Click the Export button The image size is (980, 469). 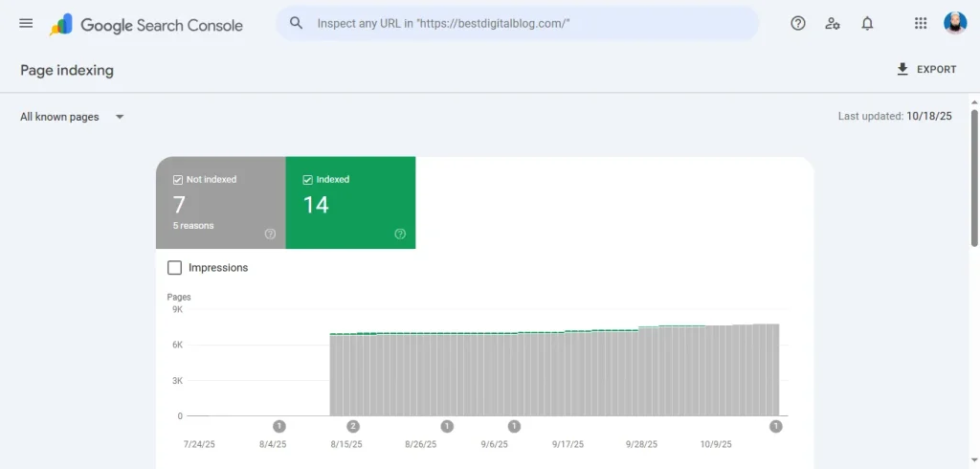pyautogui.click(x=925, y=69)
